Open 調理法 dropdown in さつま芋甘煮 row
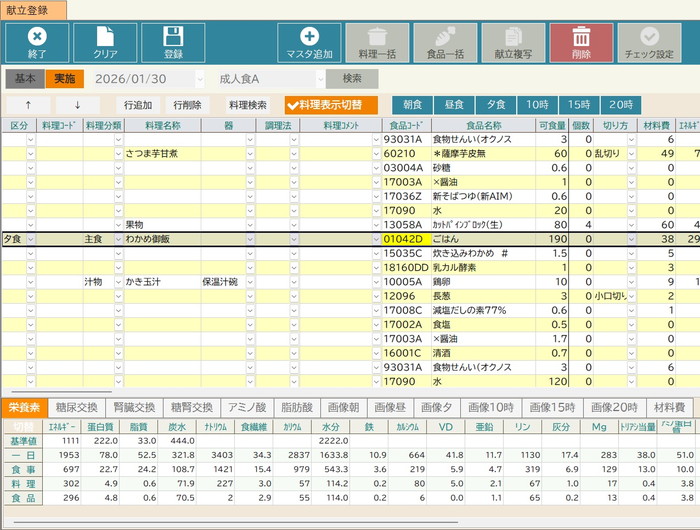Screen dimensions: 700x530 [294, 154]
